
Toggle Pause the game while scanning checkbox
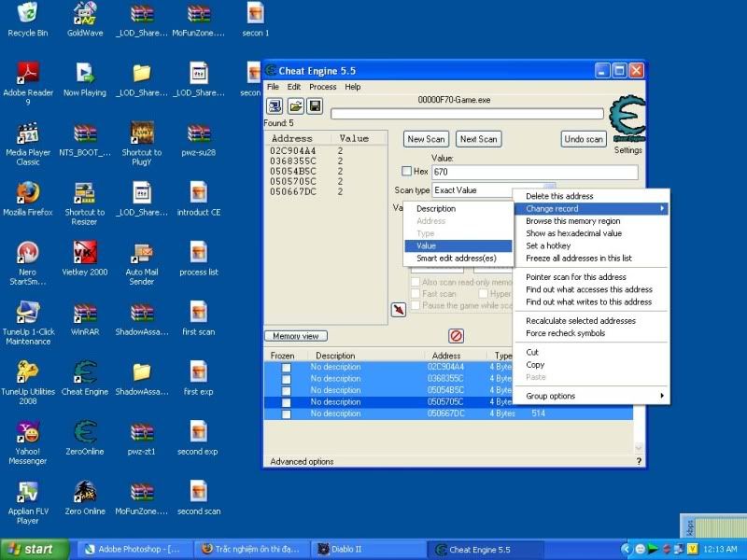click(416, 305)
